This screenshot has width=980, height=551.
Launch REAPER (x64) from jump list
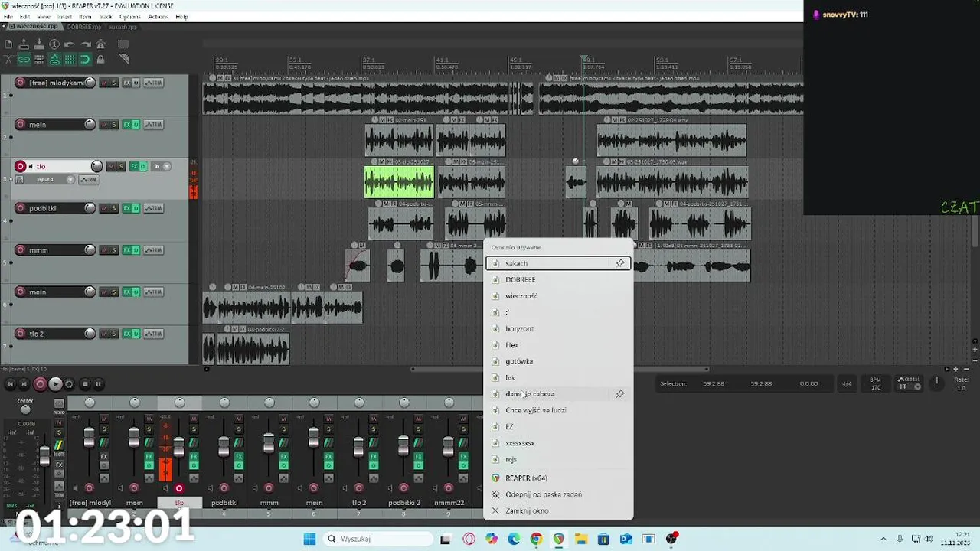click(557, 478)
